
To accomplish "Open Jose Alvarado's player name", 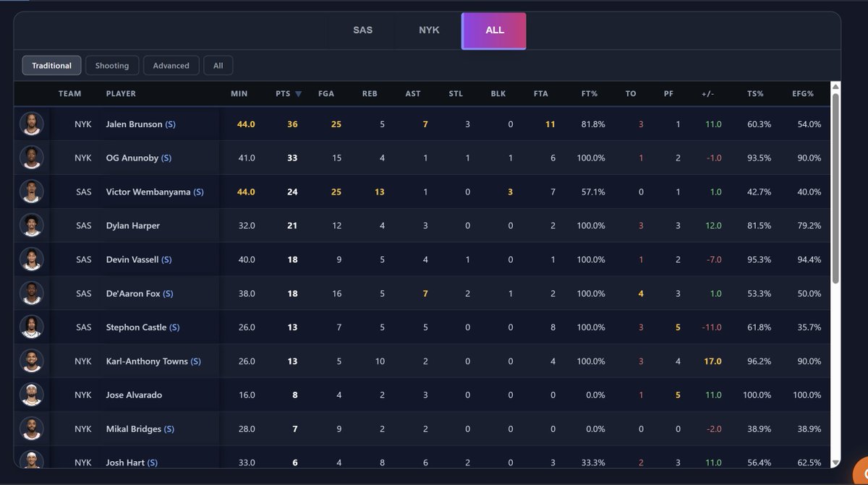I will tap(134, 395).
